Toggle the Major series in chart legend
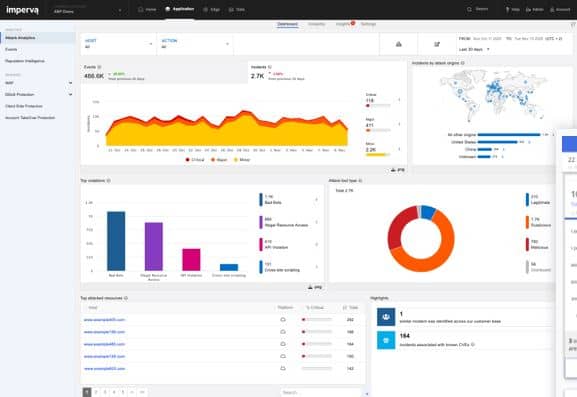Screen dimensions: 577x397 click(x=219, y=160)
